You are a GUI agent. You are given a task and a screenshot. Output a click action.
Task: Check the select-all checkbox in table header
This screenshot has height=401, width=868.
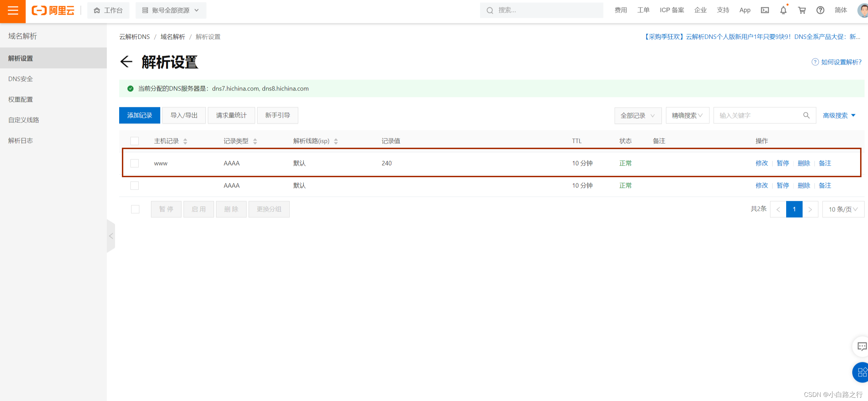pos(135,141)
